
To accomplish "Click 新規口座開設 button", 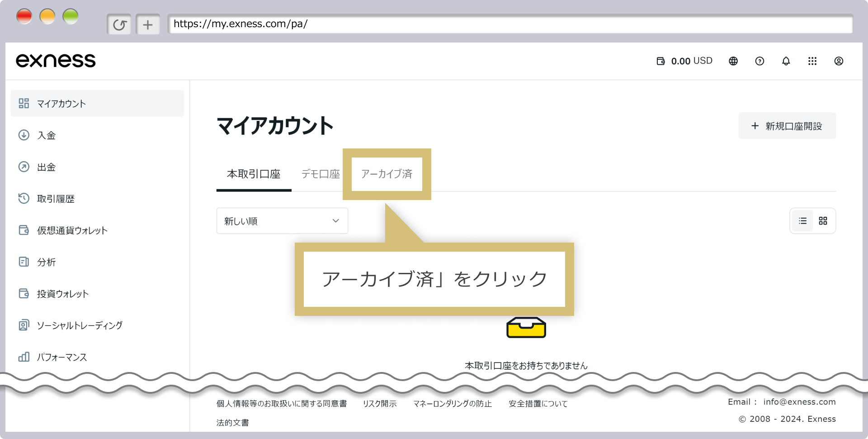I will click(x=787, y=126).
